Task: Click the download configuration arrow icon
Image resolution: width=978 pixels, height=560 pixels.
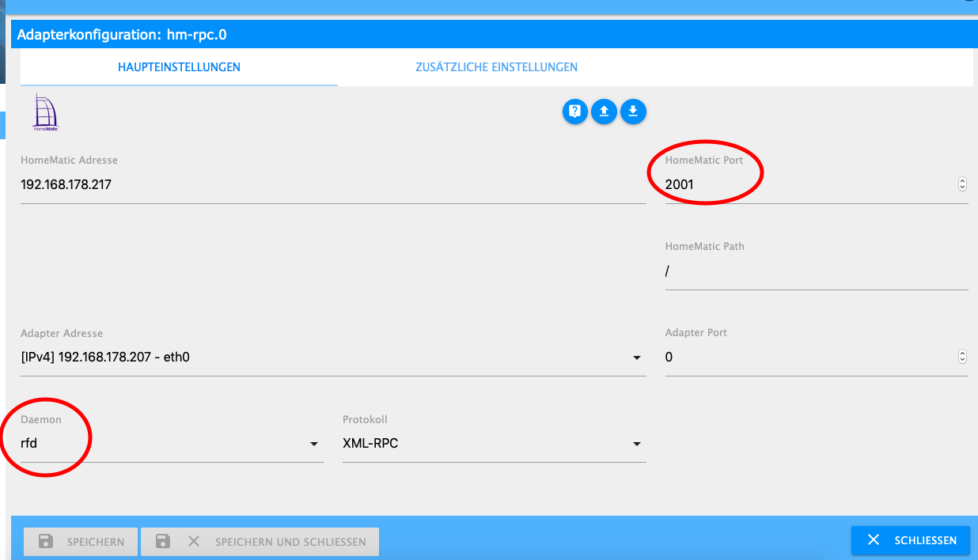Action: (x=633, y=112)
